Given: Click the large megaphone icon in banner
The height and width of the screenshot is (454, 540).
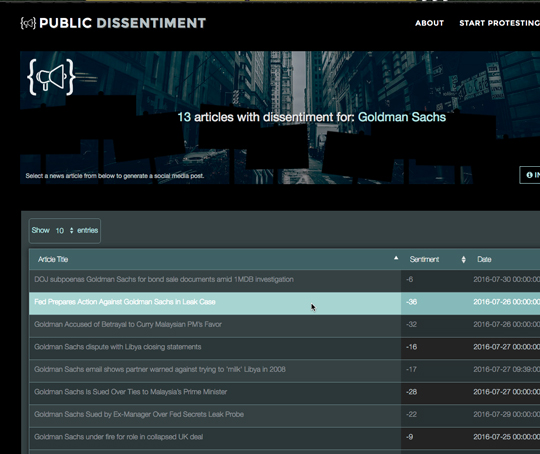Looking at the screenshot, I should (x=51, y=77).
